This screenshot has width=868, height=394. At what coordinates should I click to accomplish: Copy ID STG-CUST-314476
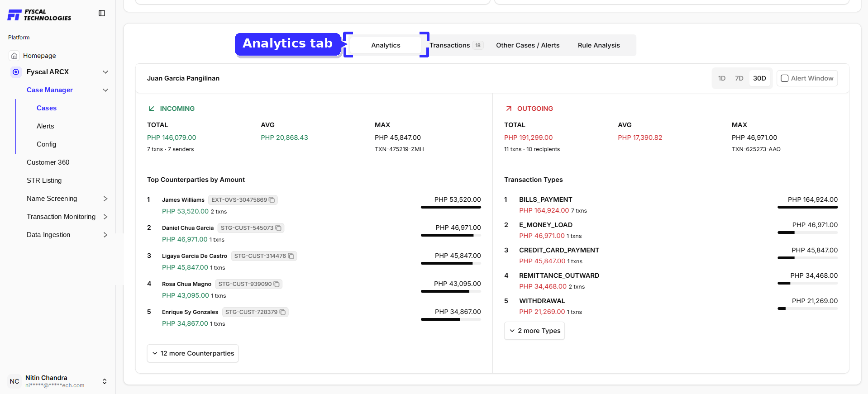pos(291,256)
